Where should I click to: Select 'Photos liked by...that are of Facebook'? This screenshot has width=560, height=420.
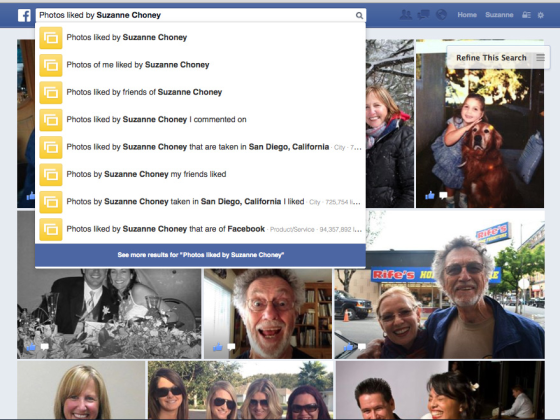pos(200,229)
